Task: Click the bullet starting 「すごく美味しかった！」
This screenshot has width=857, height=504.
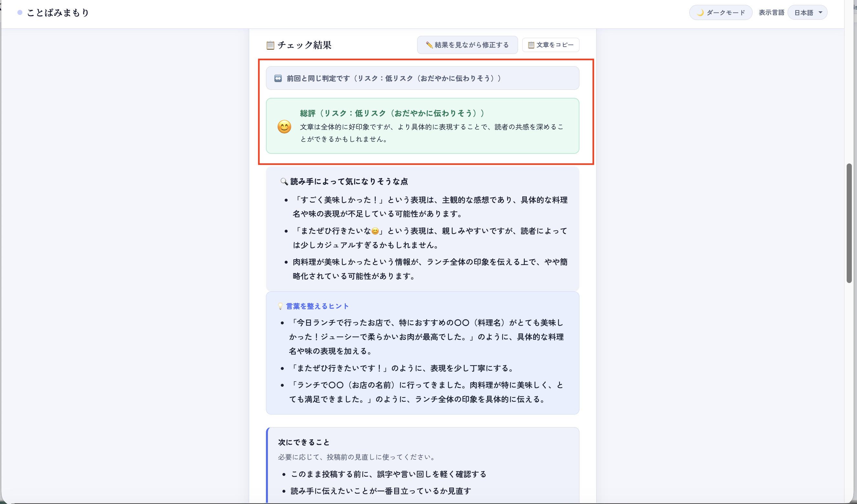Action: point(430,207)
